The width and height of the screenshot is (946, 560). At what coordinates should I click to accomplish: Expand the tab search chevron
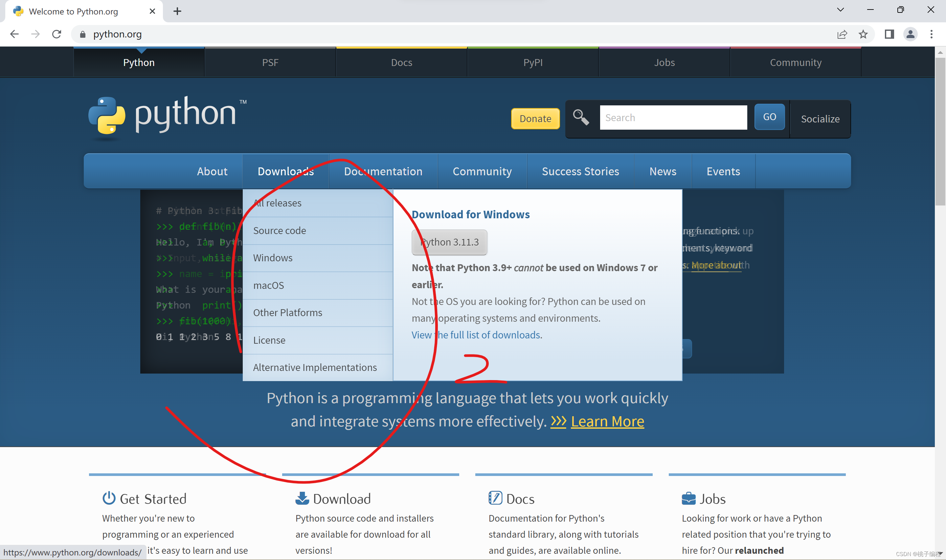[x=840, y=10]
